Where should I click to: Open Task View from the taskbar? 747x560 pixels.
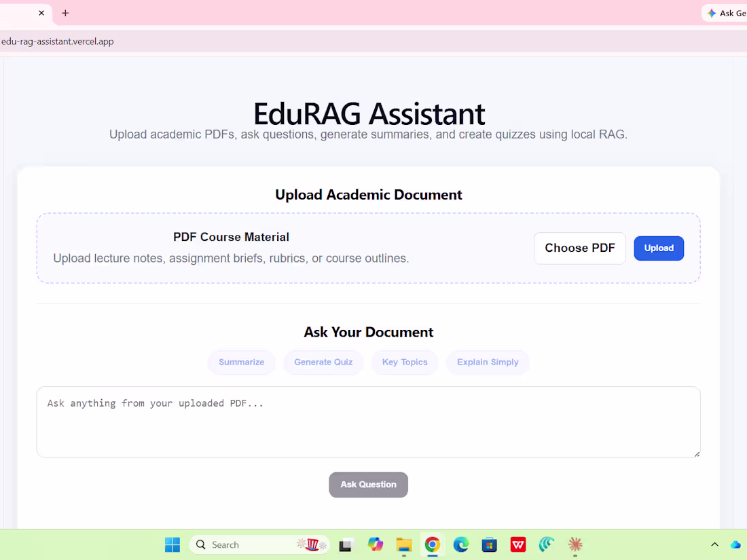(x=346, y=544)
